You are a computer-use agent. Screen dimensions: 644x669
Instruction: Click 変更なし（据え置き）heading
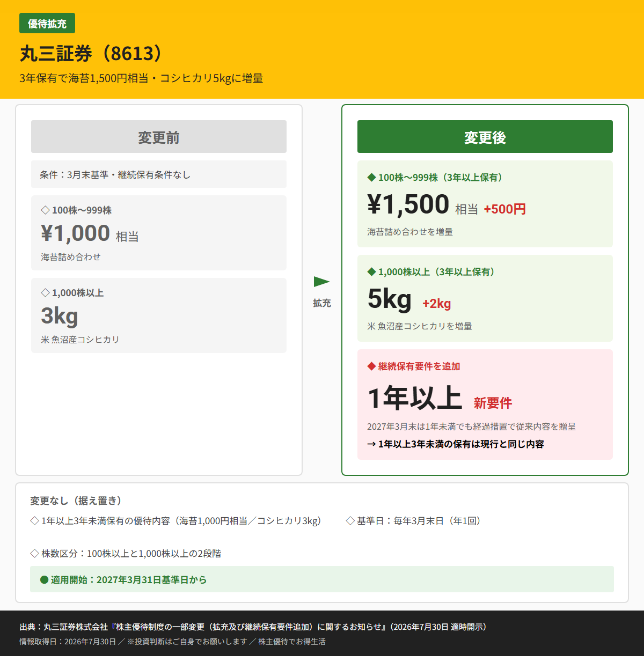[76, 501]
